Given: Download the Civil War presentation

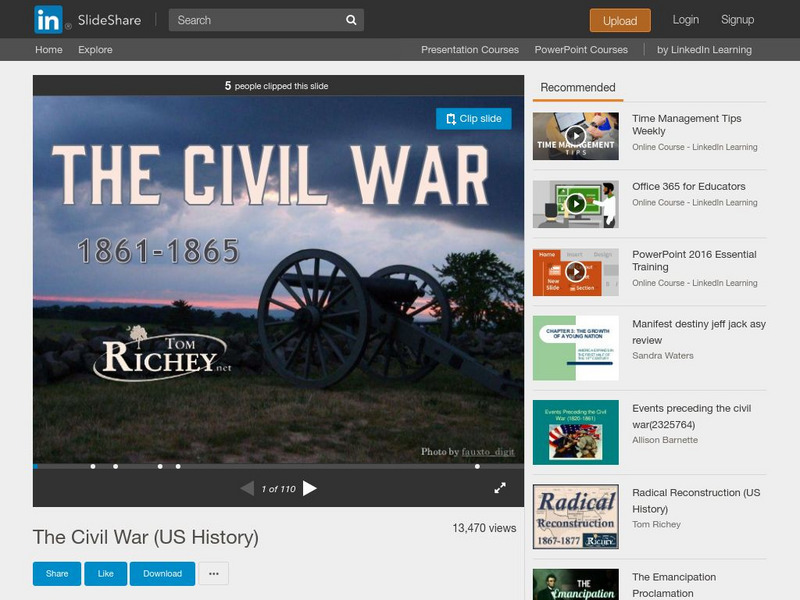Looking at the screenshot, I should point(164,574).
